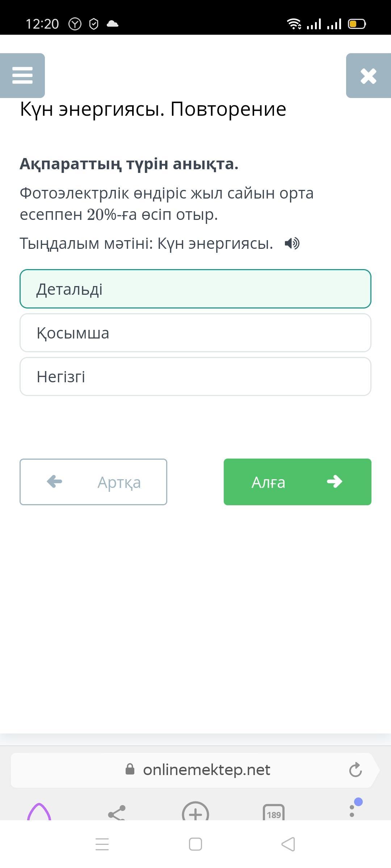This screenshot has height=868, width=391.
Task: Select the Детальді answer option
Action: (195, 289)
